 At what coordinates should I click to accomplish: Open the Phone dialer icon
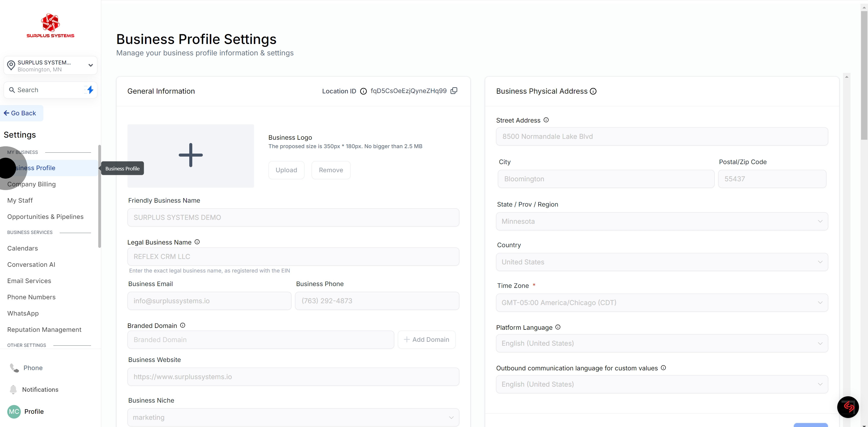pos(14,368)
